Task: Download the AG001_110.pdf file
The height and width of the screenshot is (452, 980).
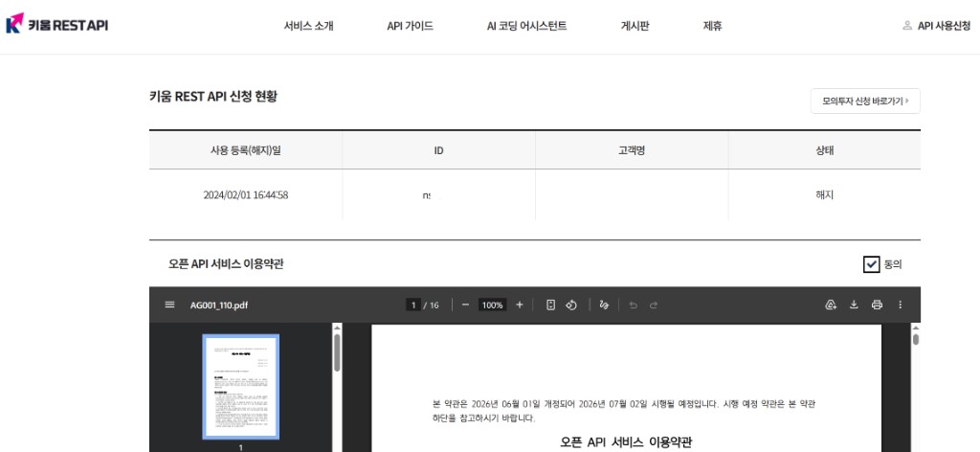Action: 854,305
